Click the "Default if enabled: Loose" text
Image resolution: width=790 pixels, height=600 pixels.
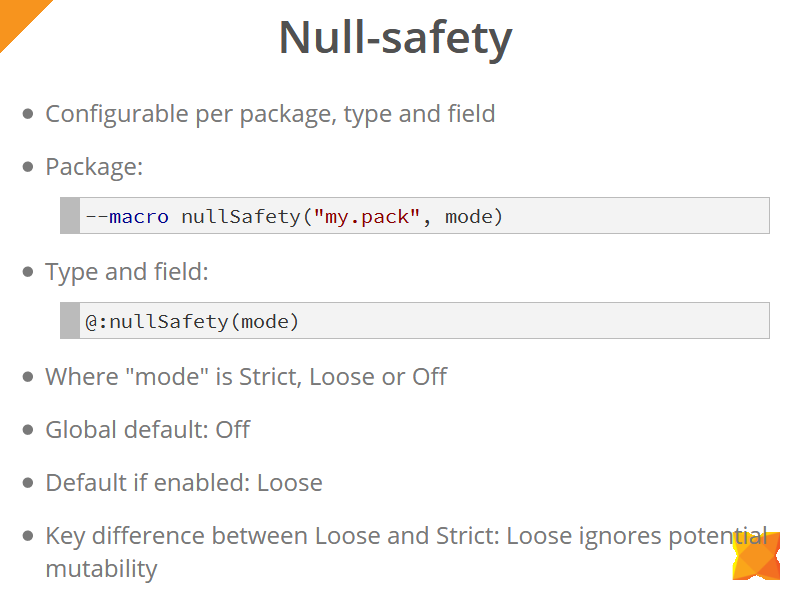coord(184,483)
